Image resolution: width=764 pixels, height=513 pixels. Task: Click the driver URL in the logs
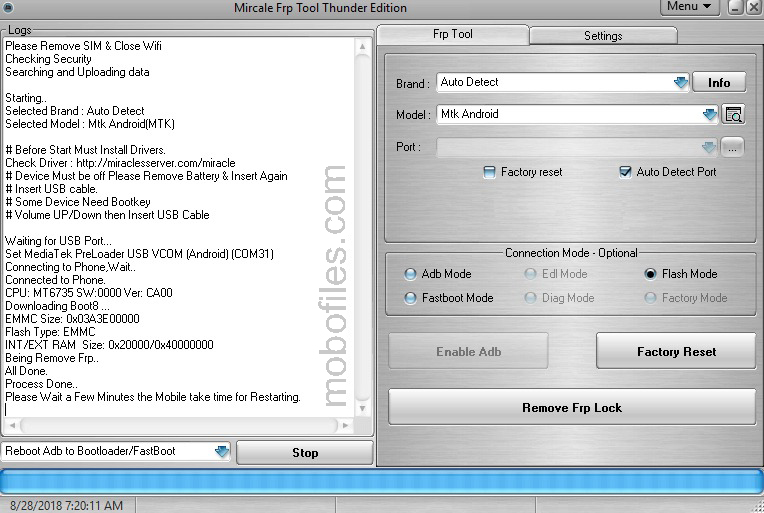156,163
